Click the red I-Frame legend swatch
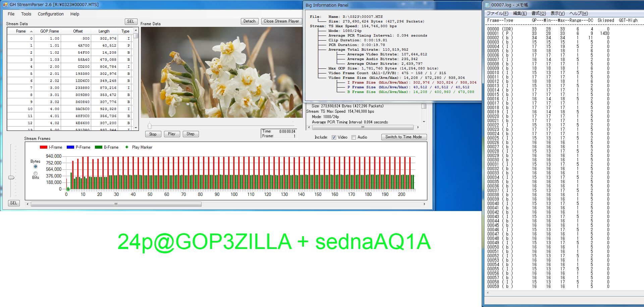Image resolution: width=644 pixels, height=307 pixels. pyautogui.click(x=43, y=147)
